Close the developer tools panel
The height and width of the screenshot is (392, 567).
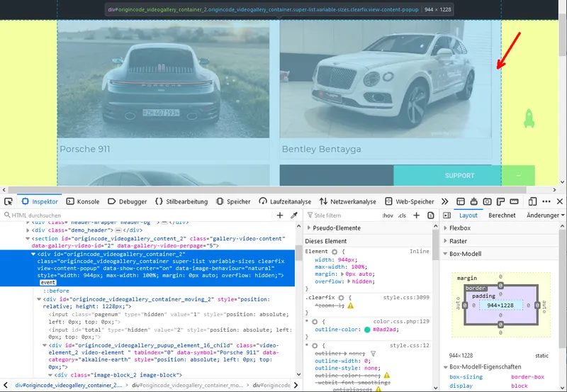pyautogui.click(x=560, y=201)
